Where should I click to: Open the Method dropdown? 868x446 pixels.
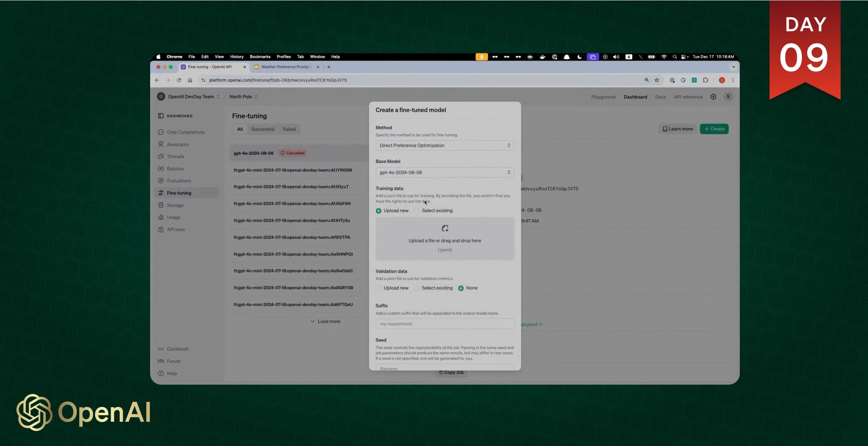coord(444,146)
